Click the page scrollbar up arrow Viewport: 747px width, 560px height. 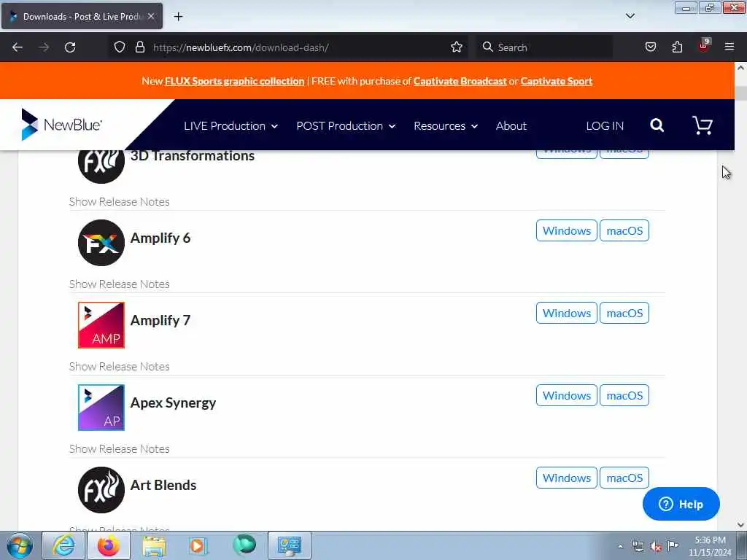(740, 68)
